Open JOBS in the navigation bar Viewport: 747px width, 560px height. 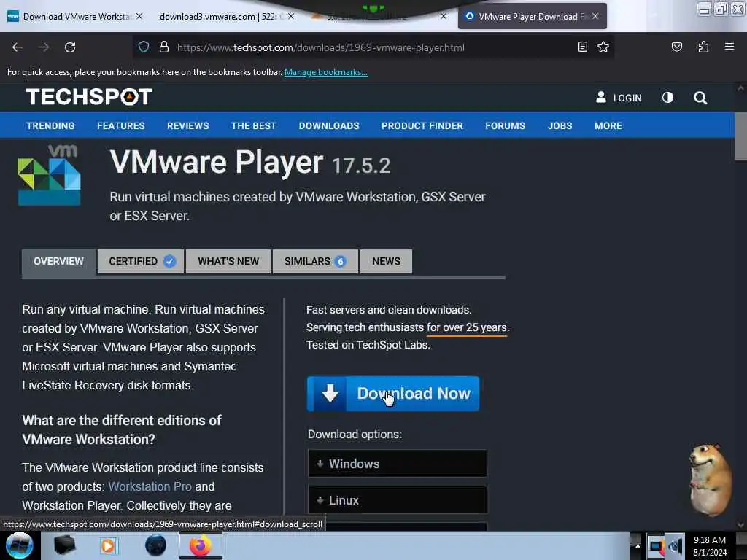(x=560, y=125)
